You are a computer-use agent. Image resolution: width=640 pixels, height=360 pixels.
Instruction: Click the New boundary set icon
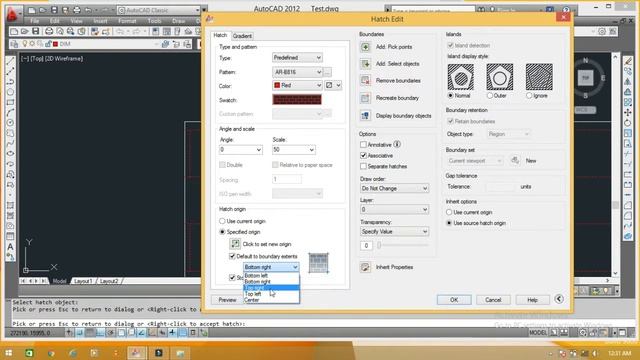515,160
